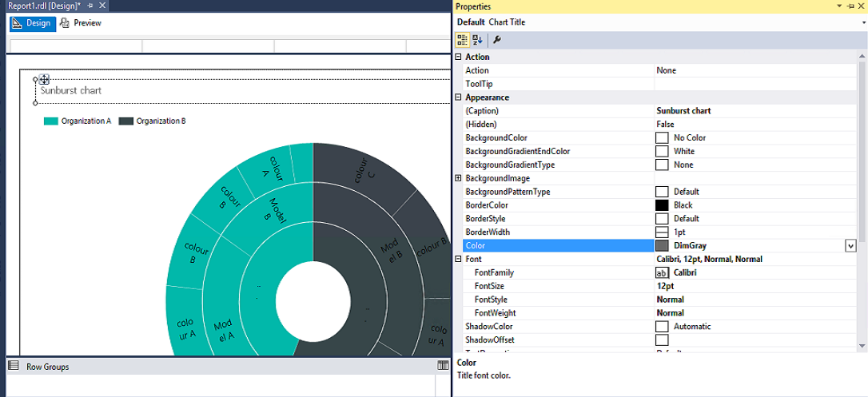Sort properties alphabetically
Viewport: 868px width, 397px height.
(x=477, y=40)
